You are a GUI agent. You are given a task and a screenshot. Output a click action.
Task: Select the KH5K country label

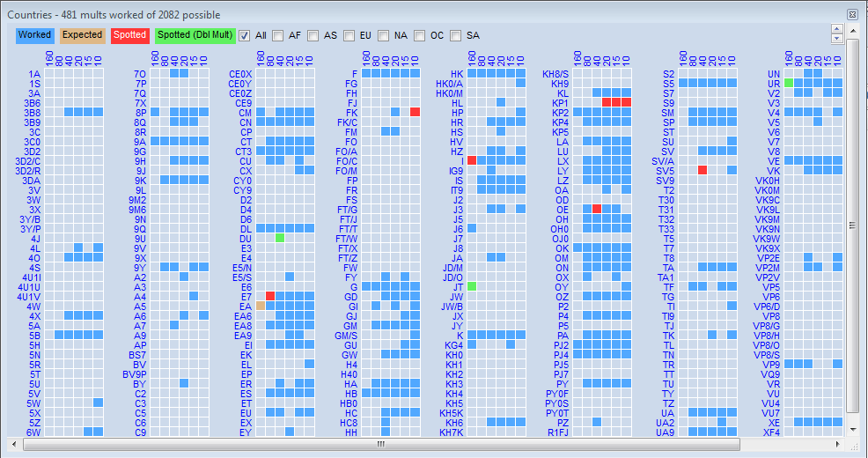(451, 412)
